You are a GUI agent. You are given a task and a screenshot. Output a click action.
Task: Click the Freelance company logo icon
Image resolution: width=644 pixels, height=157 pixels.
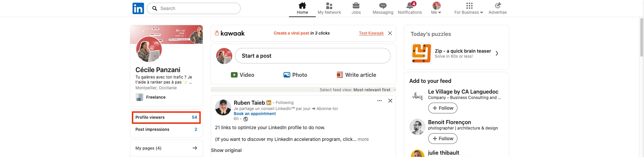pos(139,97)
